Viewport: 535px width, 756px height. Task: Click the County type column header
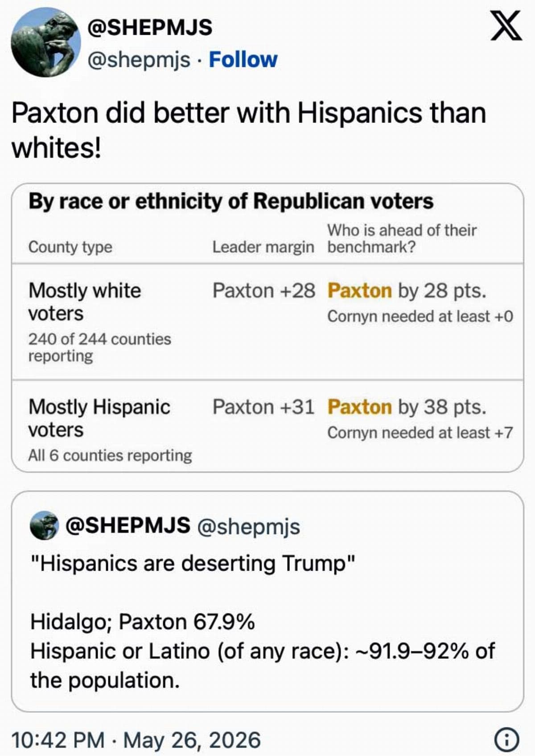tap(70, 247)
